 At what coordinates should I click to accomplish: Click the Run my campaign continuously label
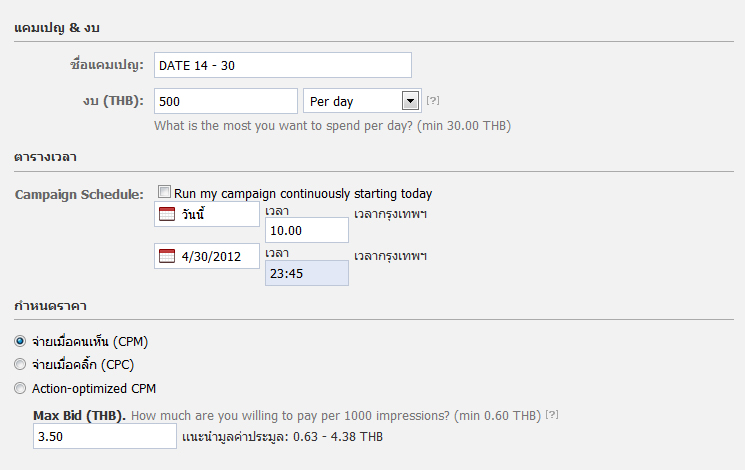(303, 194)
